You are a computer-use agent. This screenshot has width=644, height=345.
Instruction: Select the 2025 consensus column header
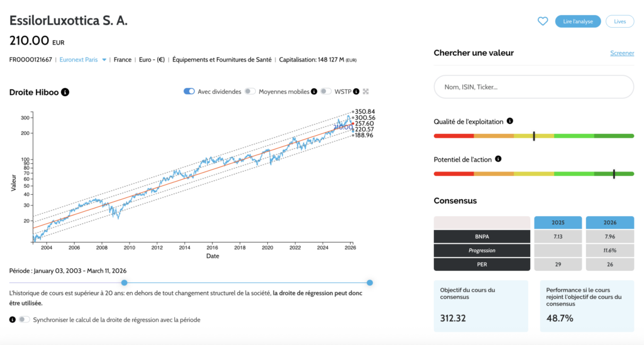pyautogui.click(x=558, y=222)
